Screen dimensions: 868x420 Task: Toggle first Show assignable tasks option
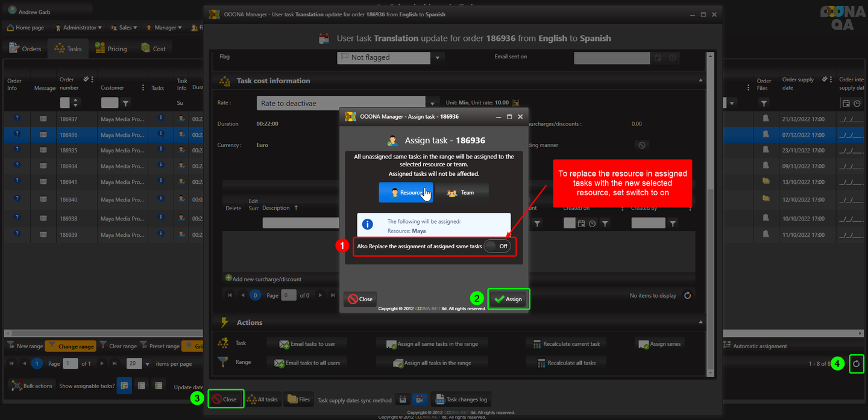coord(124,386)
